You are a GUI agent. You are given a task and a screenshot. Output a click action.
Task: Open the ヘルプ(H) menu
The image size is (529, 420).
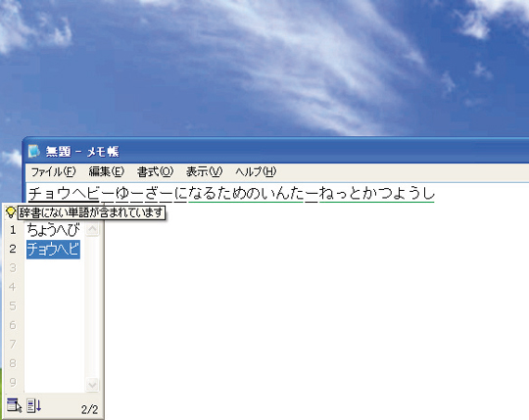pyautogui.click(x=256, y=172)
